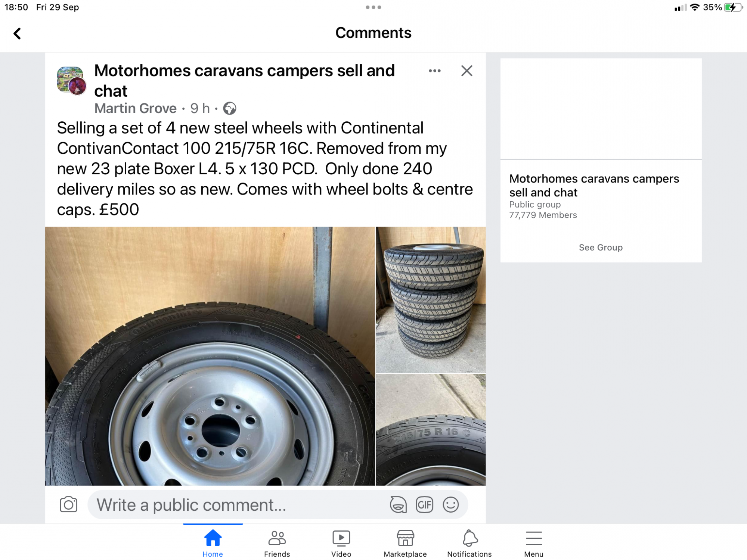The height and width of the screenshot is (560, 747).
Task: Open the large steel wheel photo
Action: (x=210, y=356)
